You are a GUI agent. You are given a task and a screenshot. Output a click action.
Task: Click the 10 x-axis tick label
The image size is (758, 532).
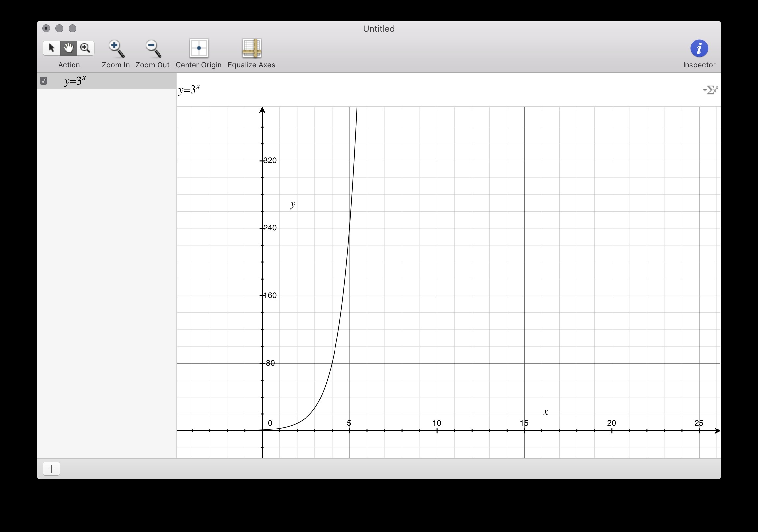coord(437,423)
